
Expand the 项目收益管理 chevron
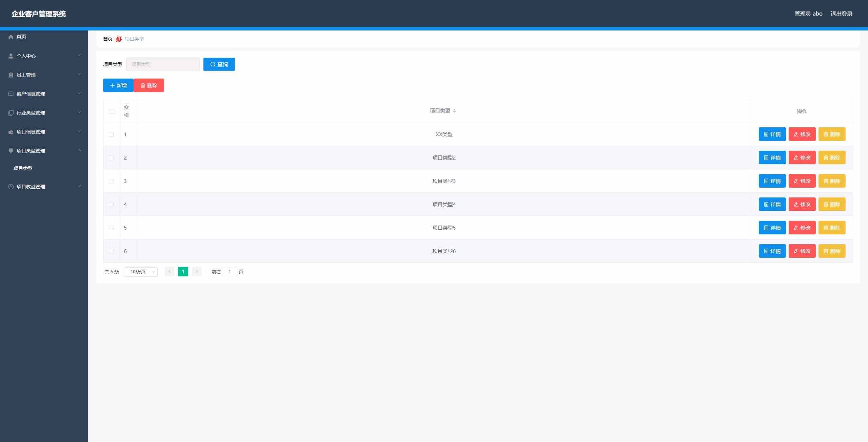(79, 186)
